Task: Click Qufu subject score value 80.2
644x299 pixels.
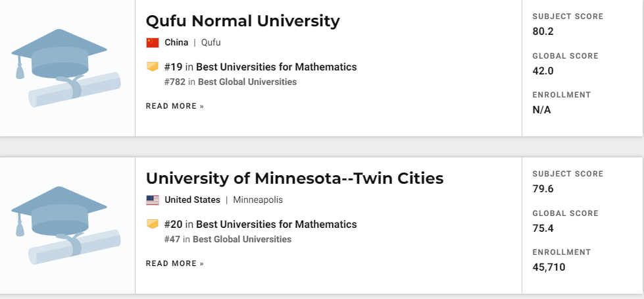Action: pyautogui.click(x=543, y=32)
